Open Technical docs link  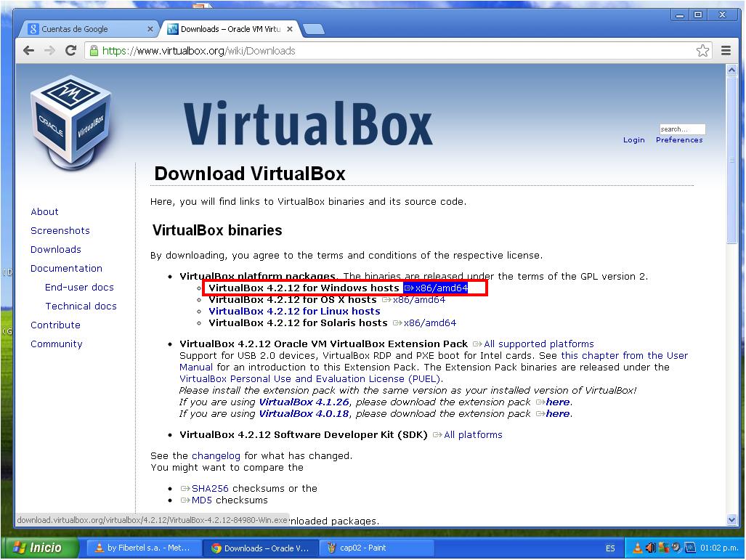click(81, 306)
